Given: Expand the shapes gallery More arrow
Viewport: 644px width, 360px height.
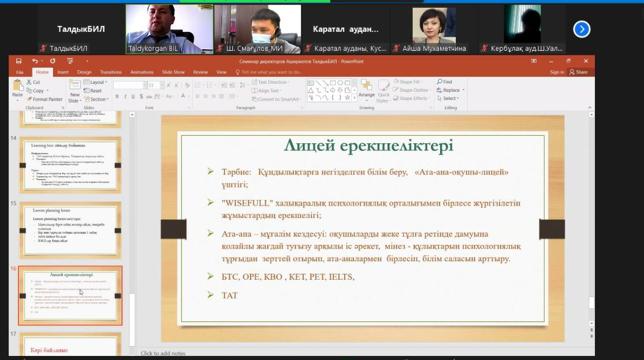Looking at the screenshot, I should pyautogui.click(x=355, y=98).
